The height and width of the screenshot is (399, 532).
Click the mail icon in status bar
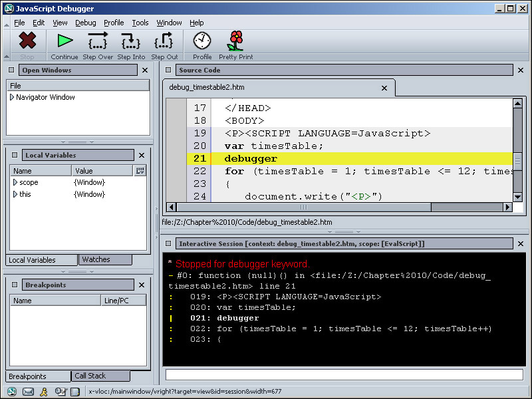tap(28, 392)
